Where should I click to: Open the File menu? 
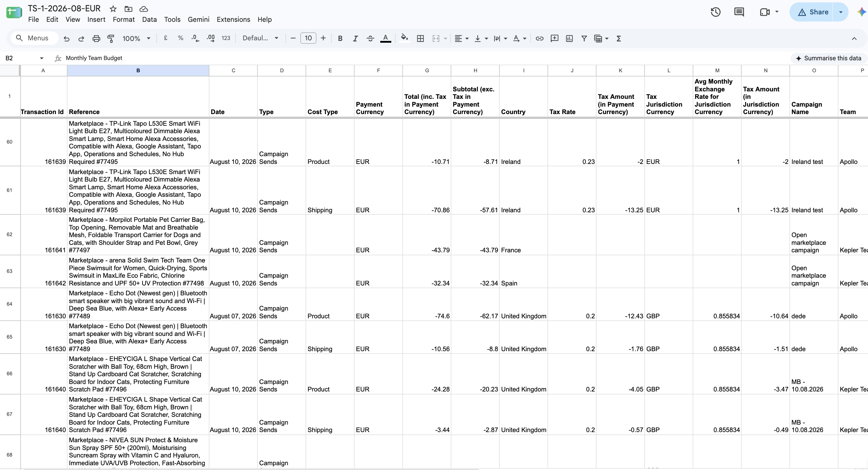click(x=33, y=19)
